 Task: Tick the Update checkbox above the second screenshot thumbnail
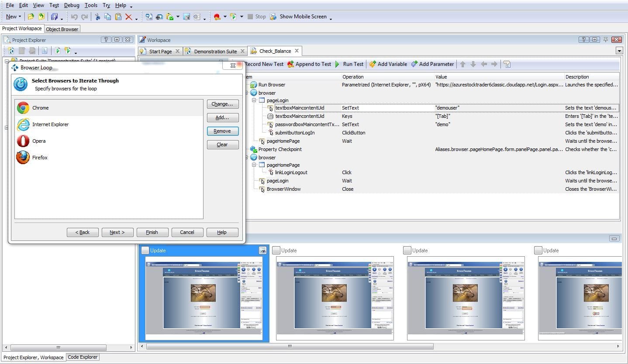[x=276, y=250]
